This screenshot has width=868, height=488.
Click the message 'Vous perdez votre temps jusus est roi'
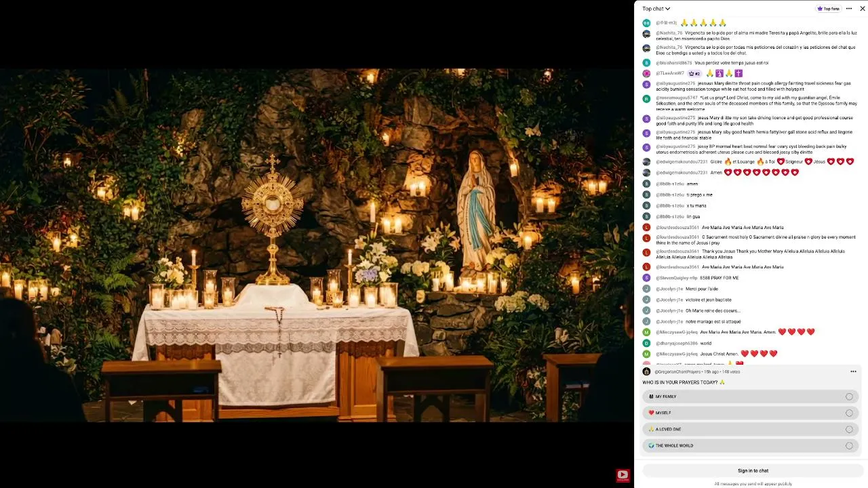click(x=731, y=63)
